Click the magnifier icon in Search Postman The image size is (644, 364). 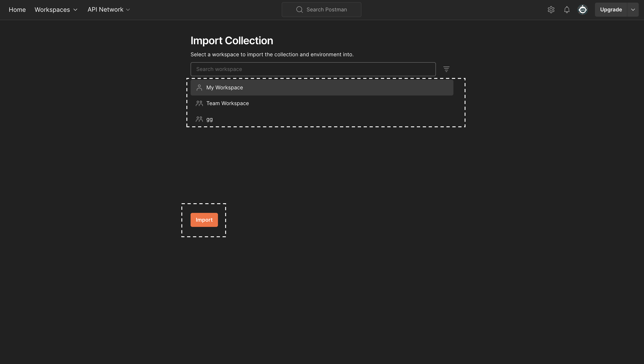(x=299, y=9)
